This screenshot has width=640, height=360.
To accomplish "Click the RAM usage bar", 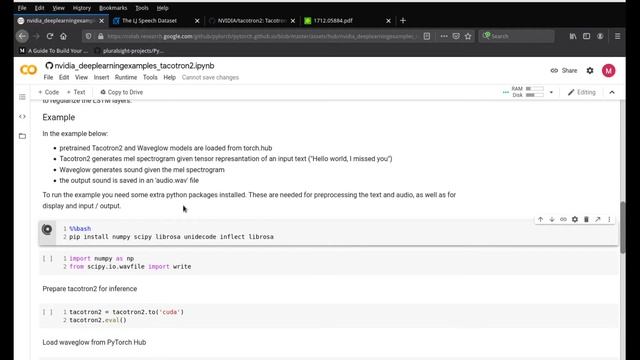I will pyautogui.click(x=535, y=89).
